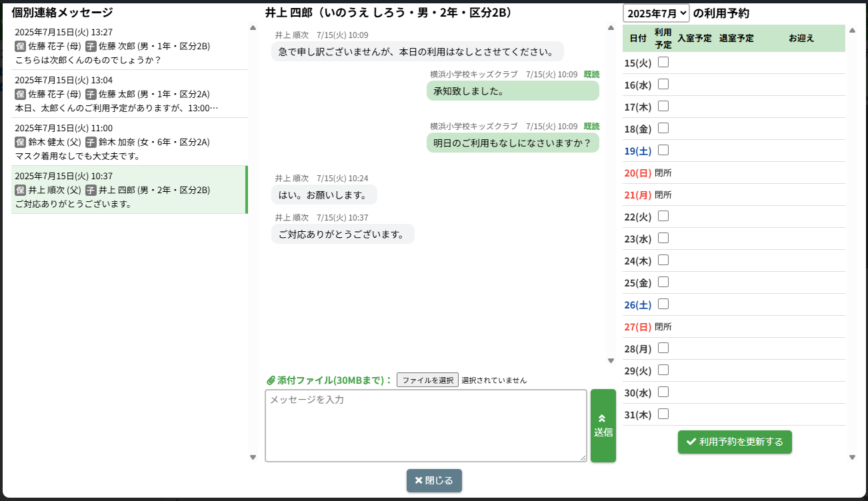868x501 pixels.
Task: Click the 利用予約を更新する button
Action: point(735,442)
